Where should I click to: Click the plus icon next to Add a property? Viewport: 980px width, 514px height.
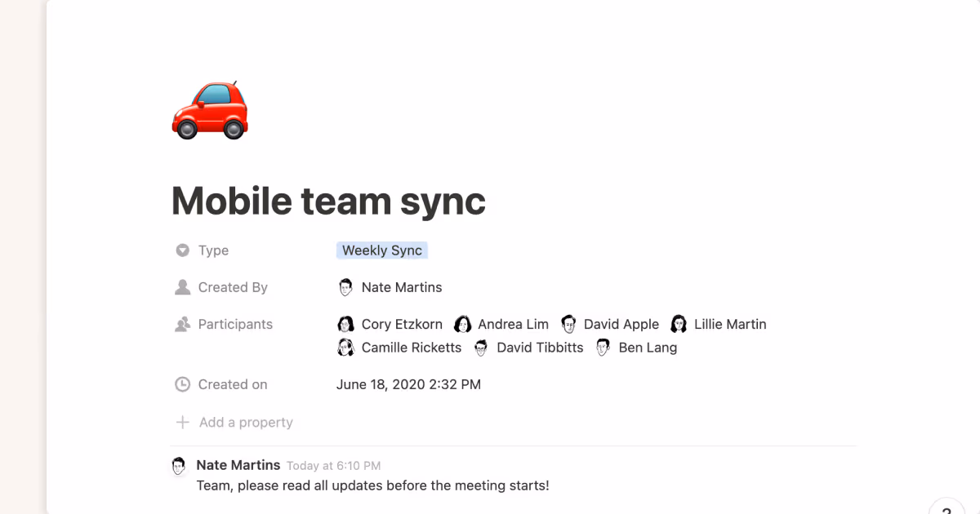tap(183, 422)
